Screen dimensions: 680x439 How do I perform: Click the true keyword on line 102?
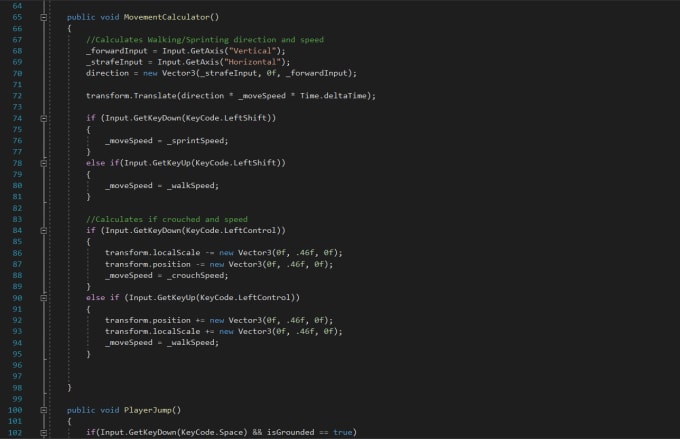click(x=343, y=432)
